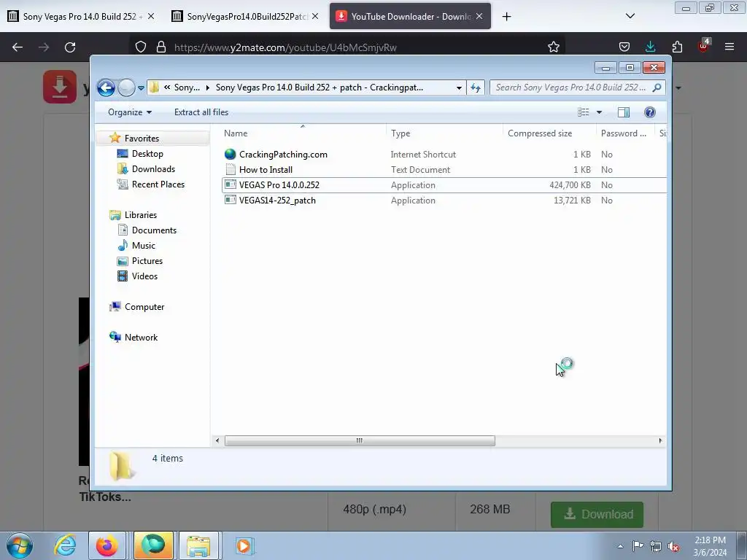Open Explorer help
747x560 pixels.
point(650,112)
